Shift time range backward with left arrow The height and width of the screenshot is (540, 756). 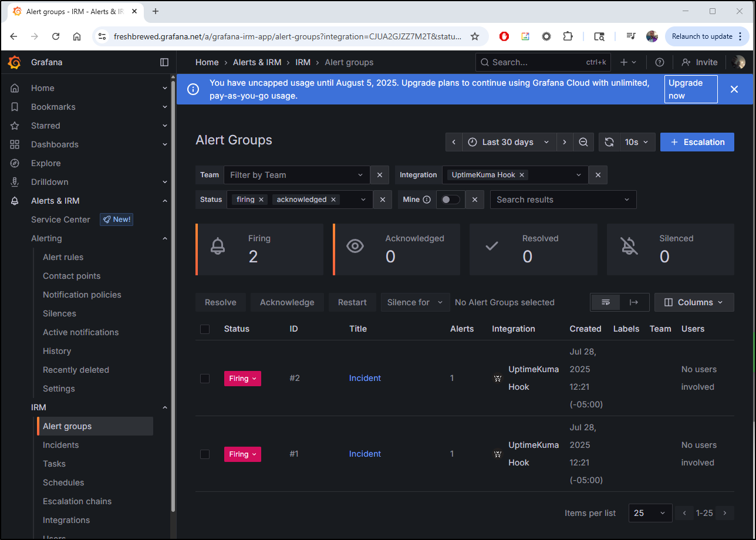point(454,142)
